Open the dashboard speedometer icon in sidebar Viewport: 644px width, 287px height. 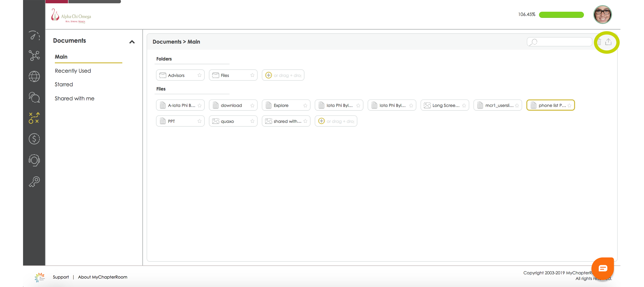click(x=34, y=36)
